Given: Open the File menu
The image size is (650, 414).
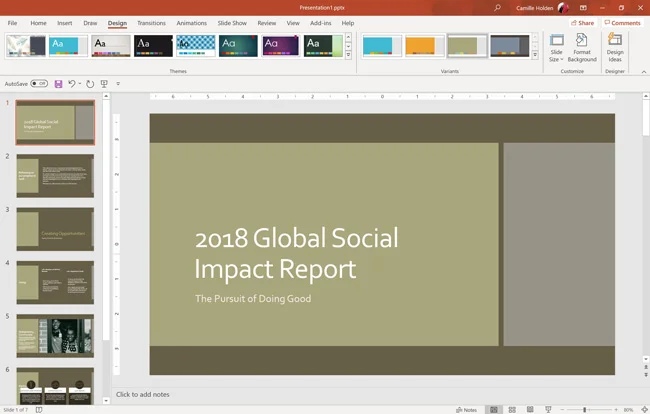Looking at the screenshot, I should pos(12,23).
